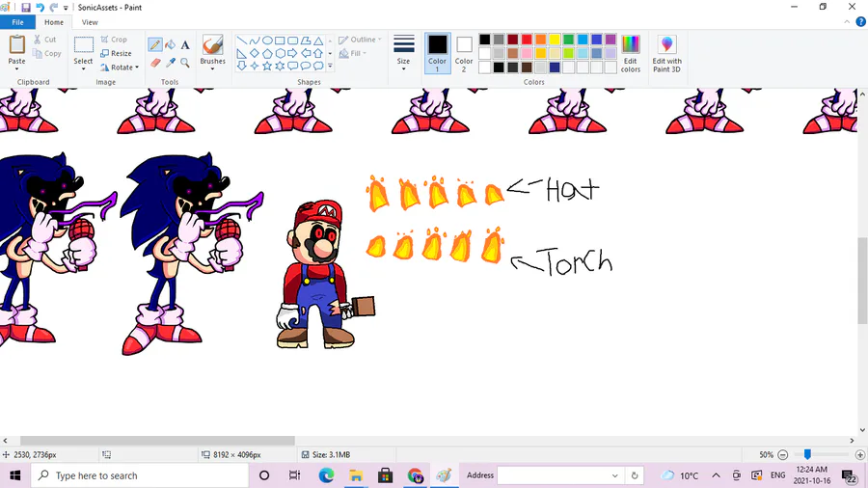Open the Outline dropdown
Screen dimensions: 868x488
(x=360, y=40)
